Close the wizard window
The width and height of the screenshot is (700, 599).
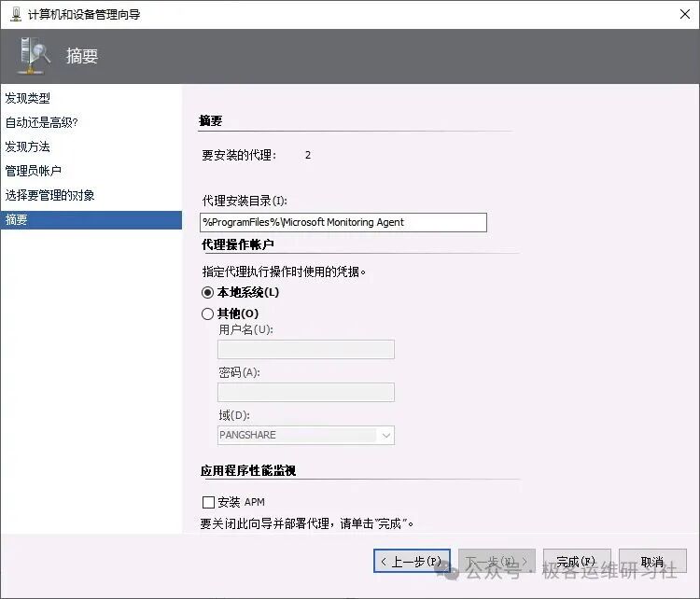pyautogui.click(x=685, y=14)
